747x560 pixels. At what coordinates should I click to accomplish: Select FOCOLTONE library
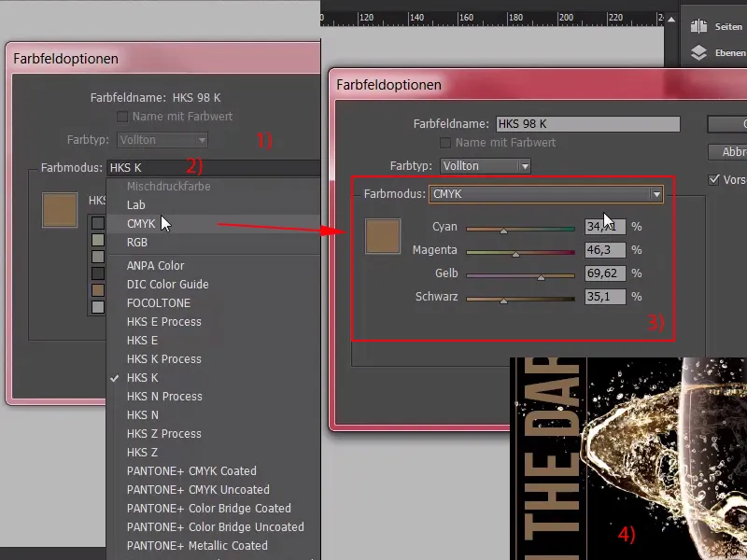pyautogui.click(x=159, y=303)
